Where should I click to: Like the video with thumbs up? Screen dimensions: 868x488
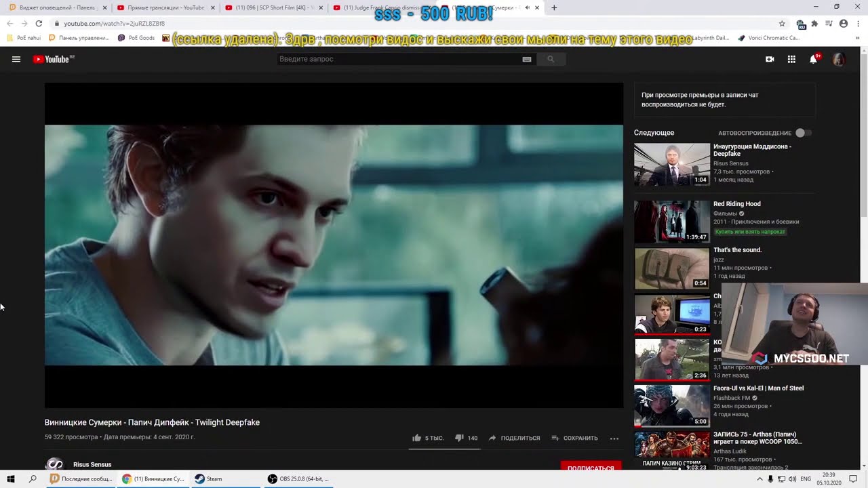coord(427,438)
